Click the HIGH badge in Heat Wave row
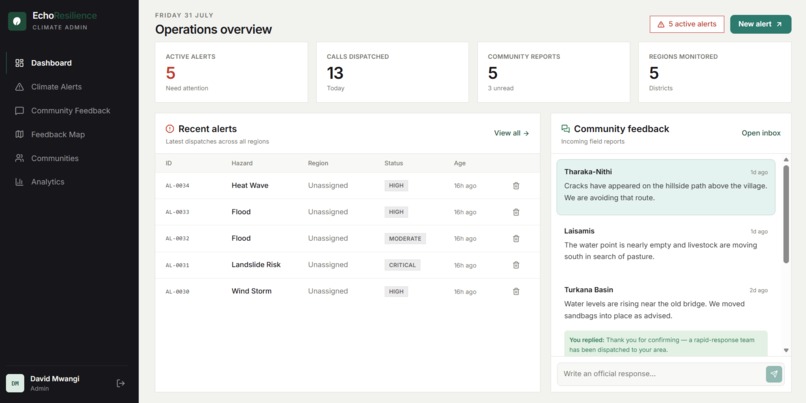The height and width of the screenshot is (403, 806). pos(396,186)
